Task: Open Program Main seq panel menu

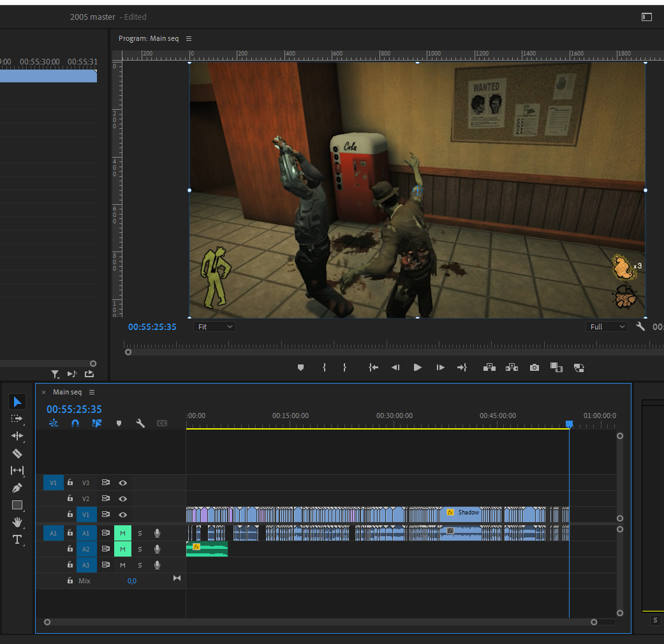Action: click(x=189, y=38)
